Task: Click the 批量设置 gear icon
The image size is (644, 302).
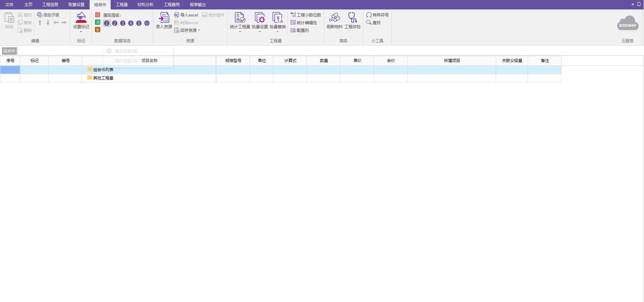Action: coord(260,17)
